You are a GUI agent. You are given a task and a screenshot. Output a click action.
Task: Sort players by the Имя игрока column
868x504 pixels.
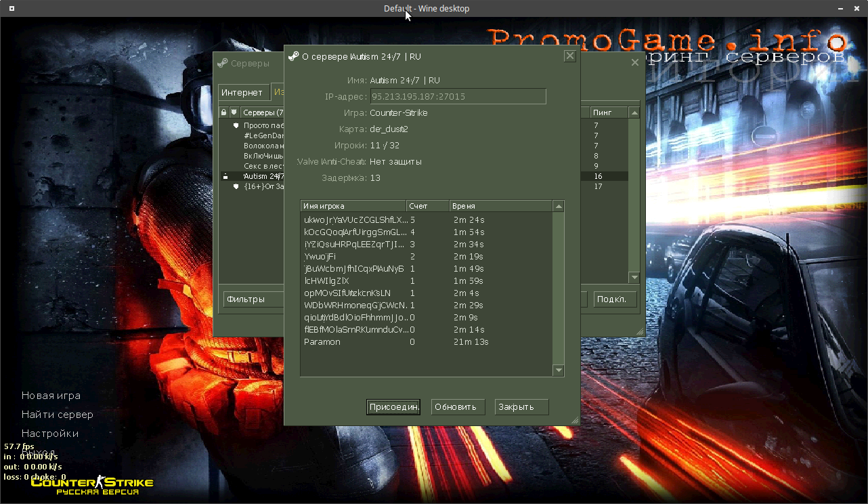pyautogui.click(x=353, y=206)
